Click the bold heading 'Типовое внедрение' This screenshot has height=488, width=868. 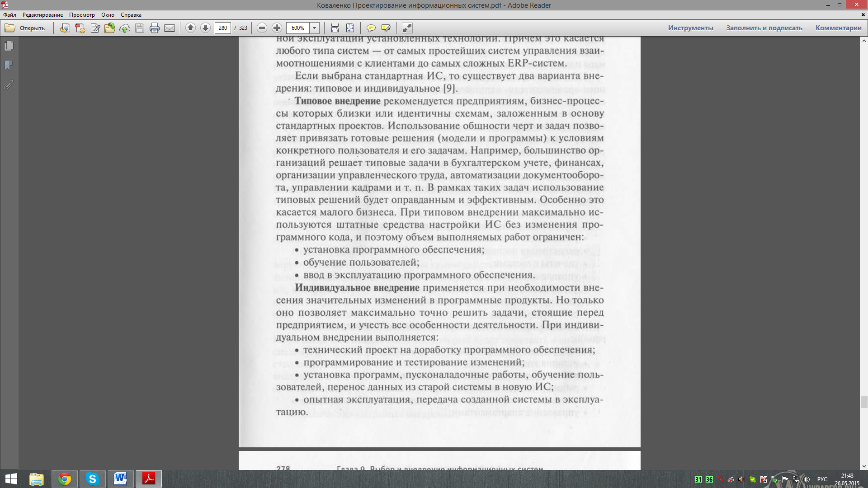(337, 101)
